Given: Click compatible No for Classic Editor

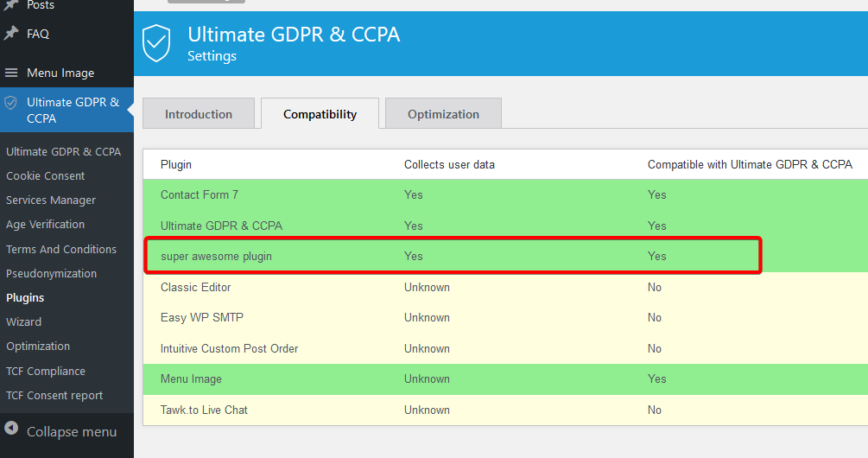Looking at the screenshot, I should tap(655, 288).
